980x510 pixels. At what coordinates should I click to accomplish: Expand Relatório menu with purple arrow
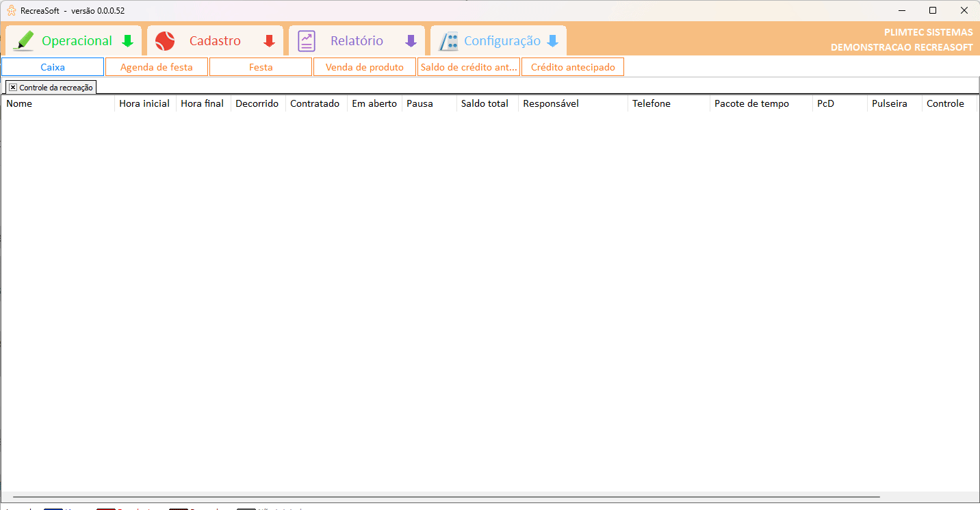411,41
